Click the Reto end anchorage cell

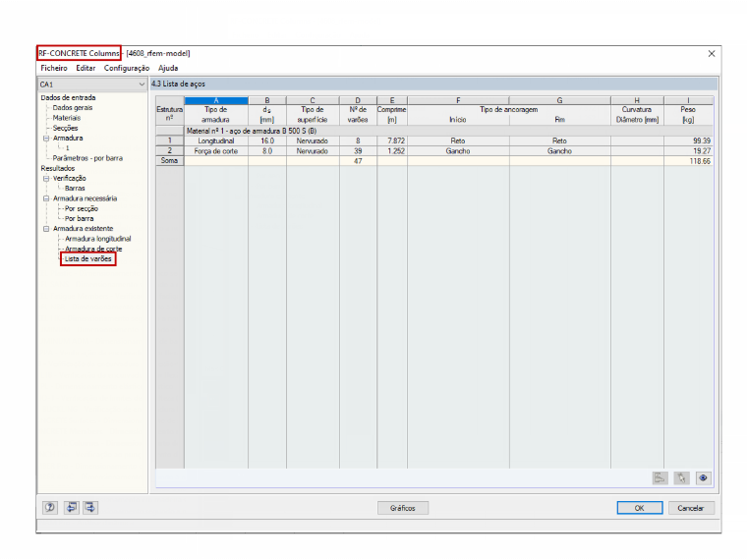pos(560,140)
